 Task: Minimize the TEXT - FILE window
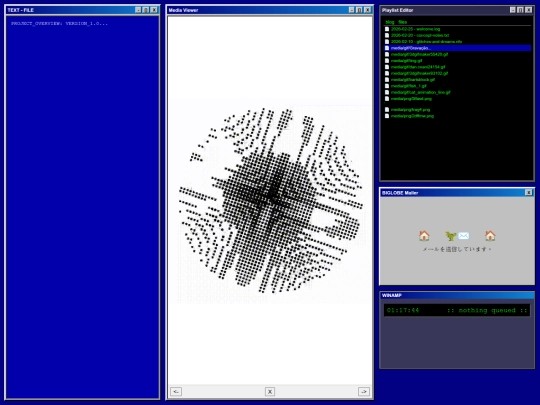point(138,10)
